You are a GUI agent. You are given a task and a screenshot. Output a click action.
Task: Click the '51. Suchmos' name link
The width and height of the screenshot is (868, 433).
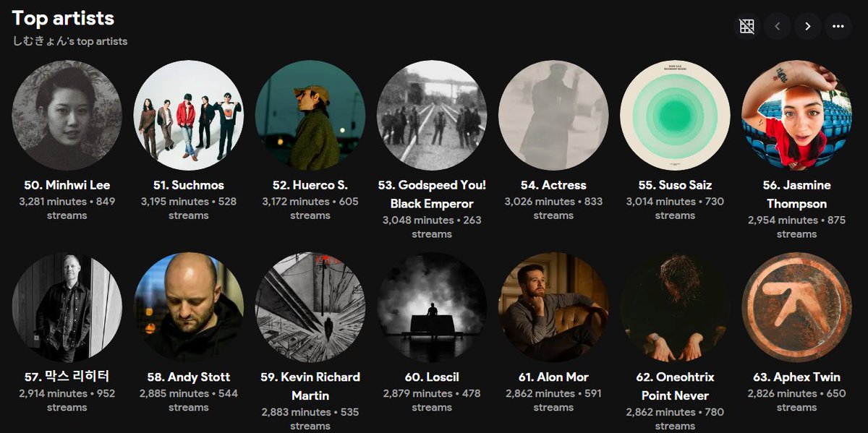point(188,185)
